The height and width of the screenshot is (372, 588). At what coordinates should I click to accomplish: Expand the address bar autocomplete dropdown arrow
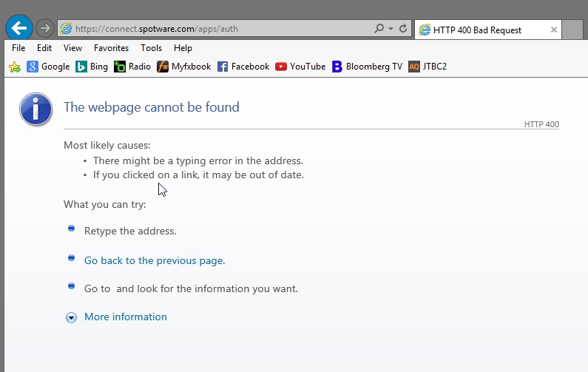click(391, 29)
